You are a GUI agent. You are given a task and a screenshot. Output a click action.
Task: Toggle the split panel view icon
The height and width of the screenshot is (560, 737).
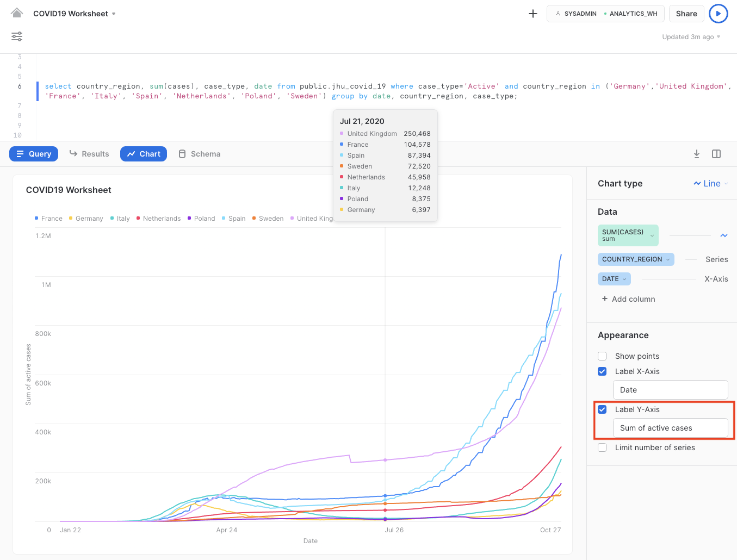pyautogui.click(x=716, y=154)
